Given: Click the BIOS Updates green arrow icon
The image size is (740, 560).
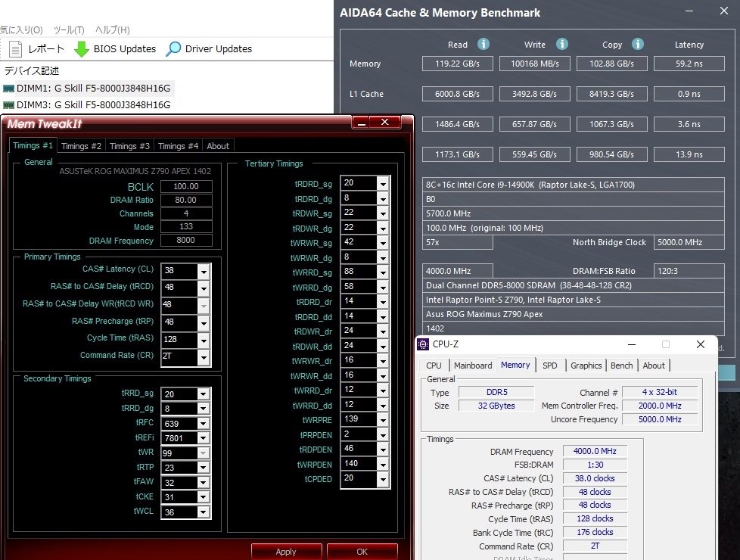Looking at the screenshot, I should tap(82, 49).
